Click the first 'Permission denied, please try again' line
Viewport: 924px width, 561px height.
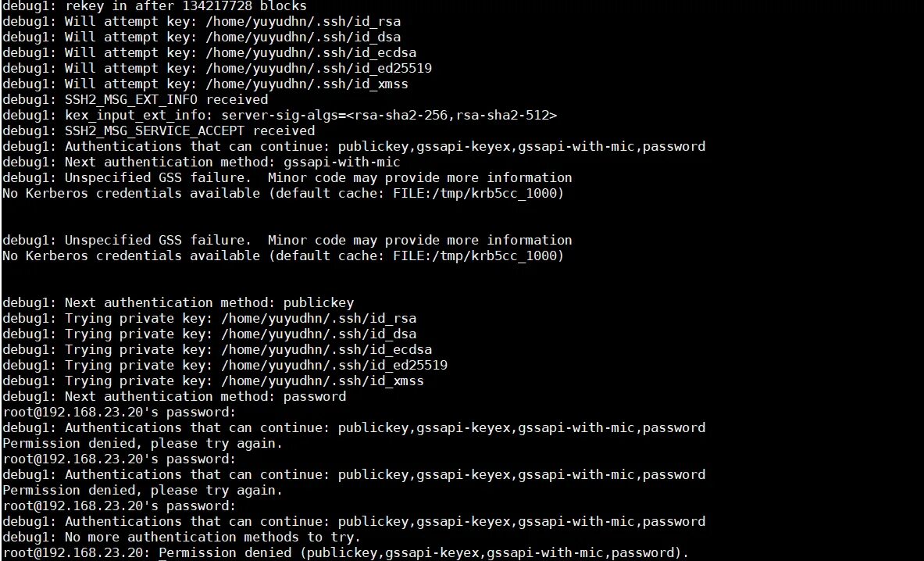click(143, 444)
